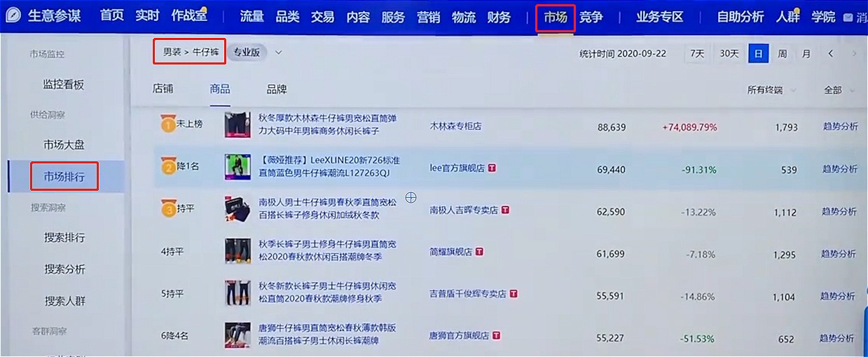Screen dimensions: 868x357
Task: Open the 业务专区 top menu
Action: [659, 17]
